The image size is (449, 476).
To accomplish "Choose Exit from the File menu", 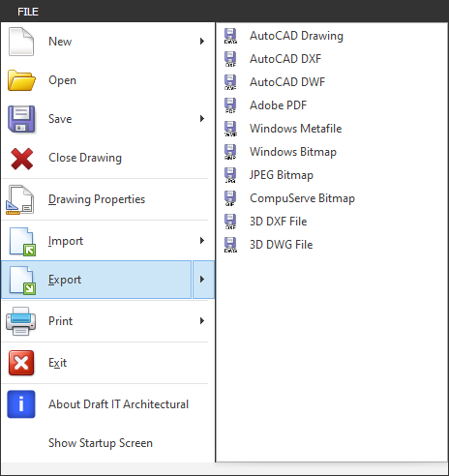I will click(107, 363).
